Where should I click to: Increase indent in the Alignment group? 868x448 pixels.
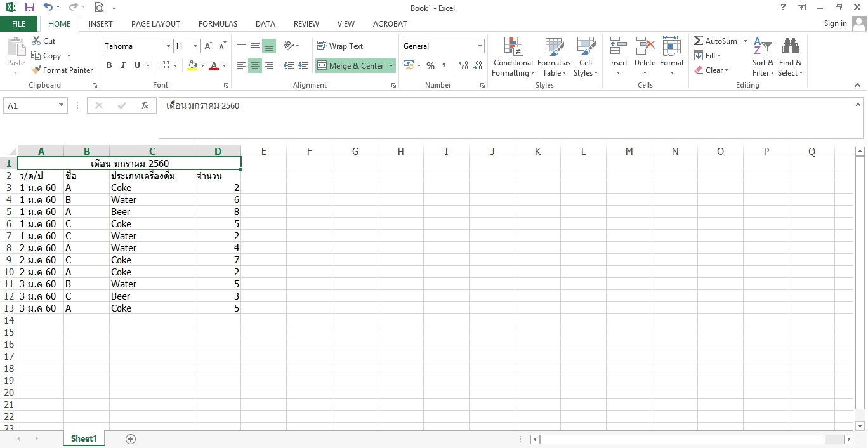click(303, 65)
